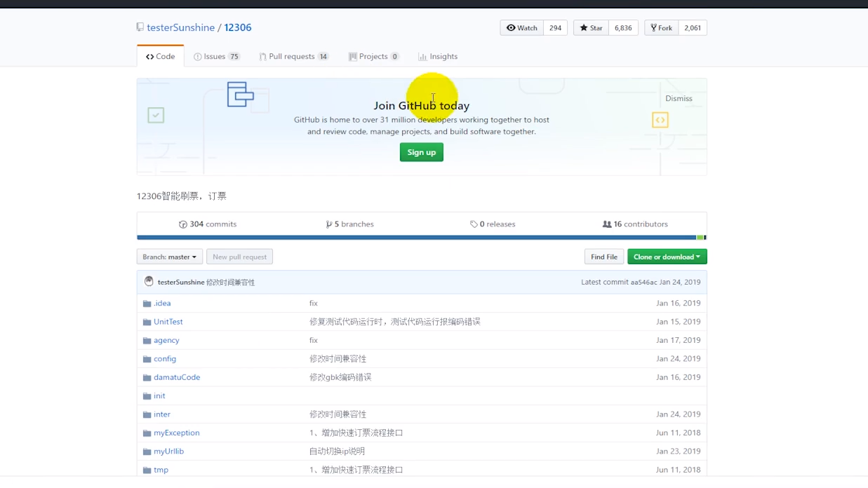Dismiss the Join GitHub banner

pyautogui.click(x=679, y=98)
